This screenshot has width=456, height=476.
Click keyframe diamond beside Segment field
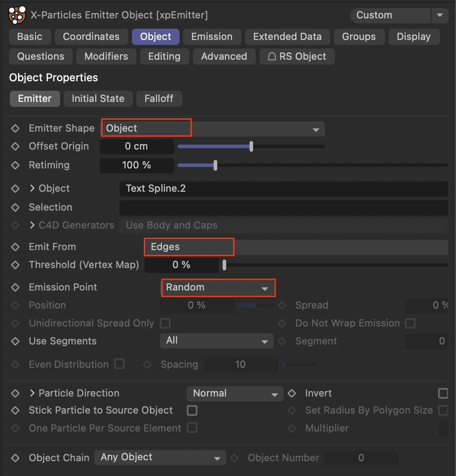[x=282, y=342]
